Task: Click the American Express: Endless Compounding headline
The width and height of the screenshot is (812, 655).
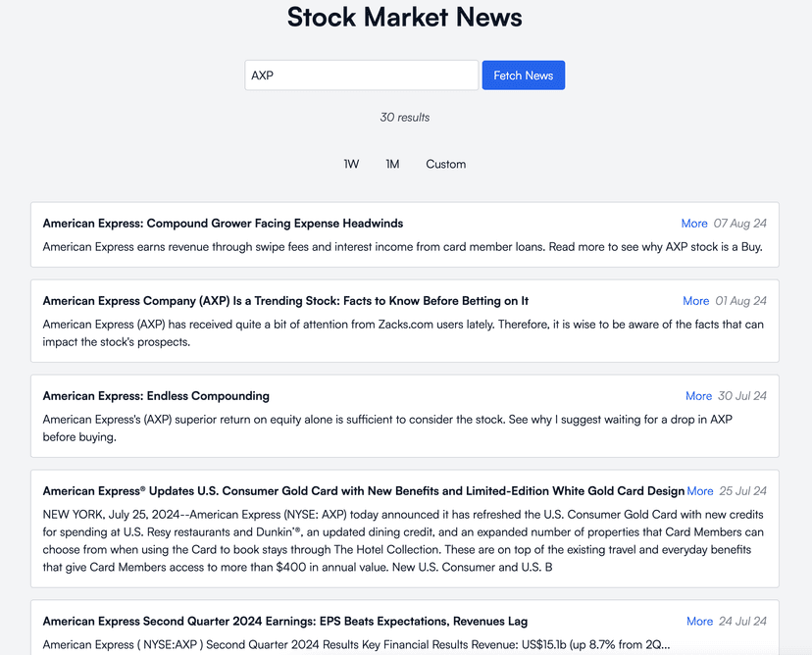Action: [156, 396]
